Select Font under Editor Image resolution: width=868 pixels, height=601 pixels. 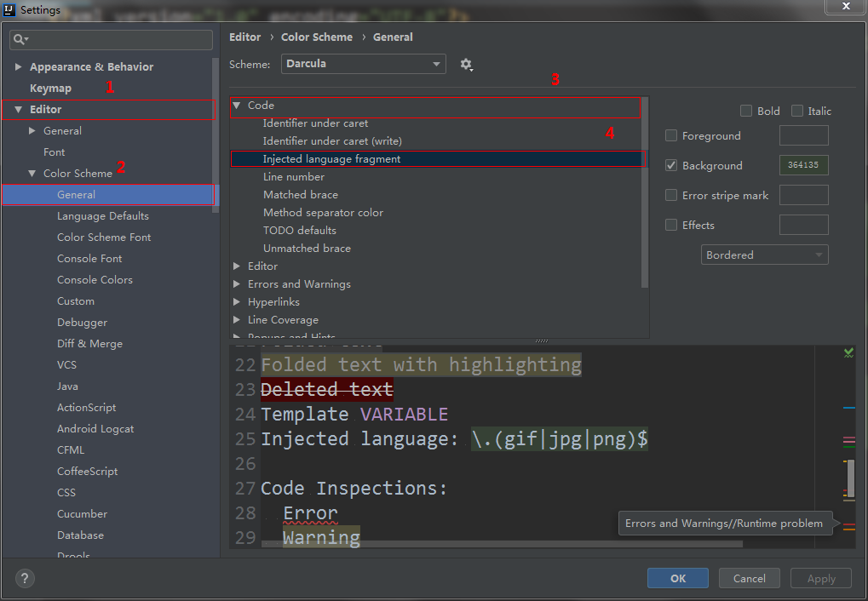point(54,152)
